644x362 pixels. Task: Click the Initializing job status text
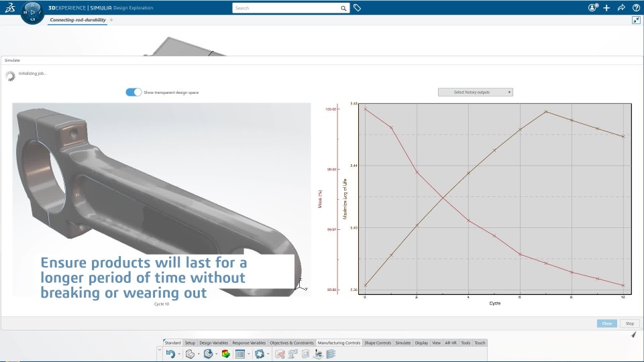coord(32,74)
